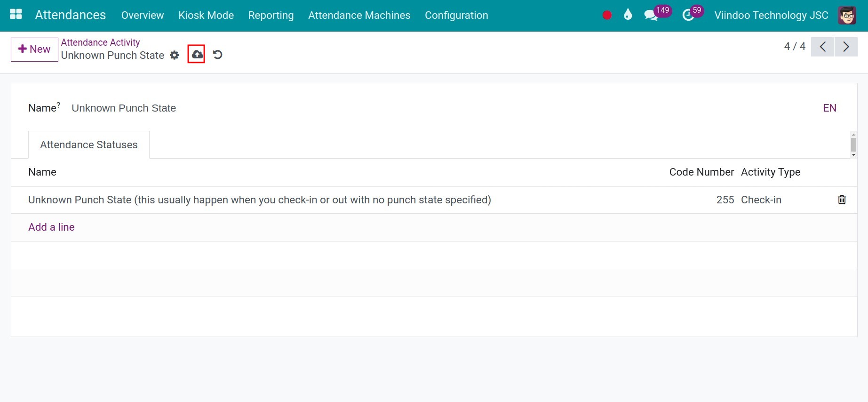Viewport: 868px width, 402px height.
Task: Click the code number 255 cell
Action: (x=725, y=200)
